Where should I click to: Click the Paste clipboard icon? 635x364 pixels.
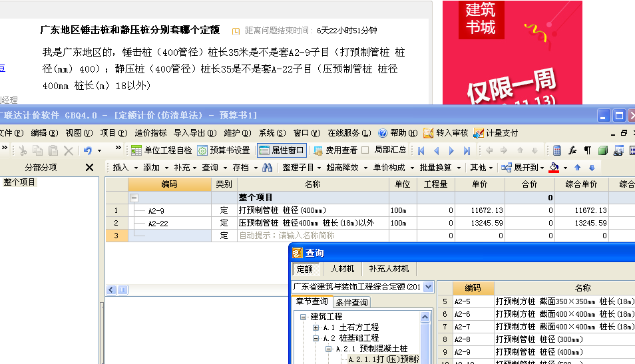[x=53, y=150]
